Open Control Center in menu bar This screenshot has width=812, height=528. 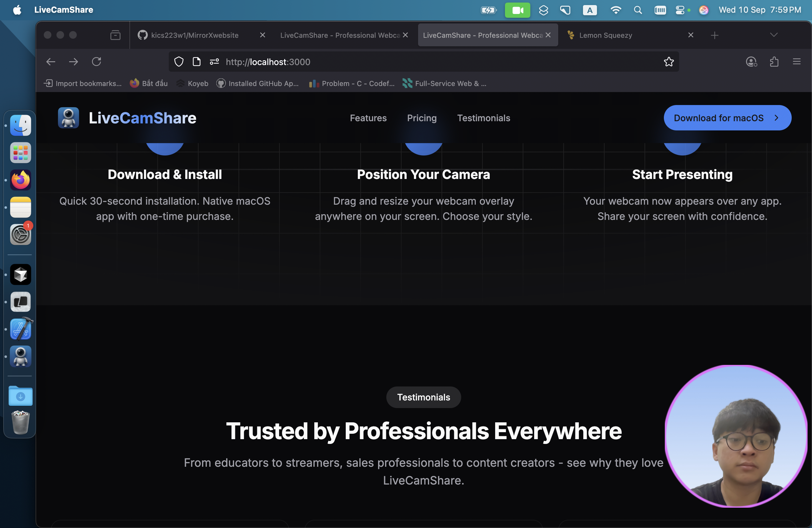click(680, 10)
